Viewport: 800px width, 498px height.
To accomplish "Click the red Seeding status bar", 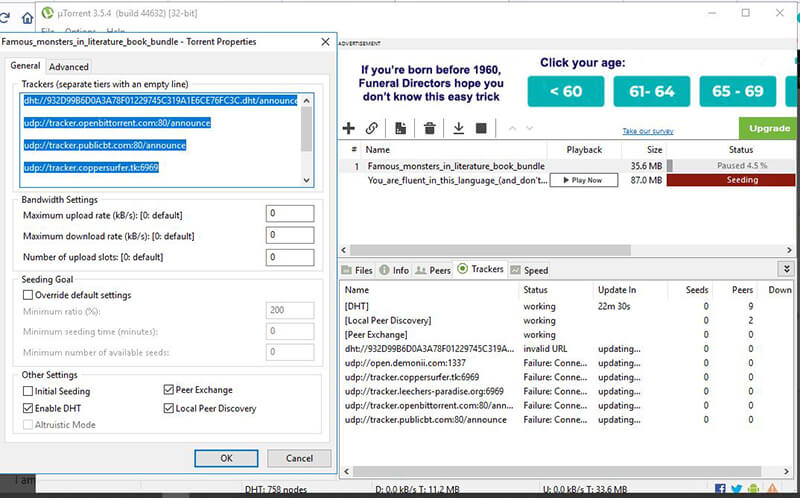I will pos(730,180).
